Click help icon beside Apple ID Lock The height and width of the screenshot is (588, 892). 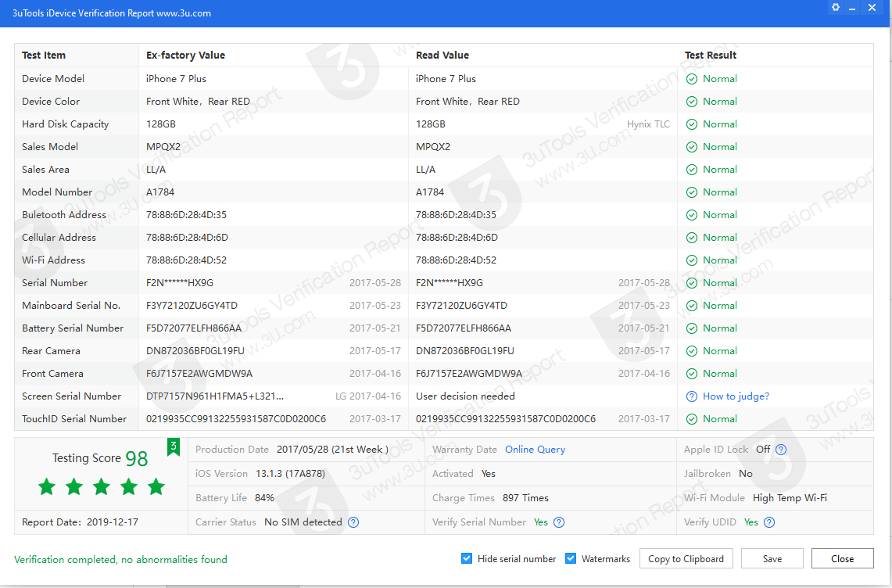(x=780, y=450)
